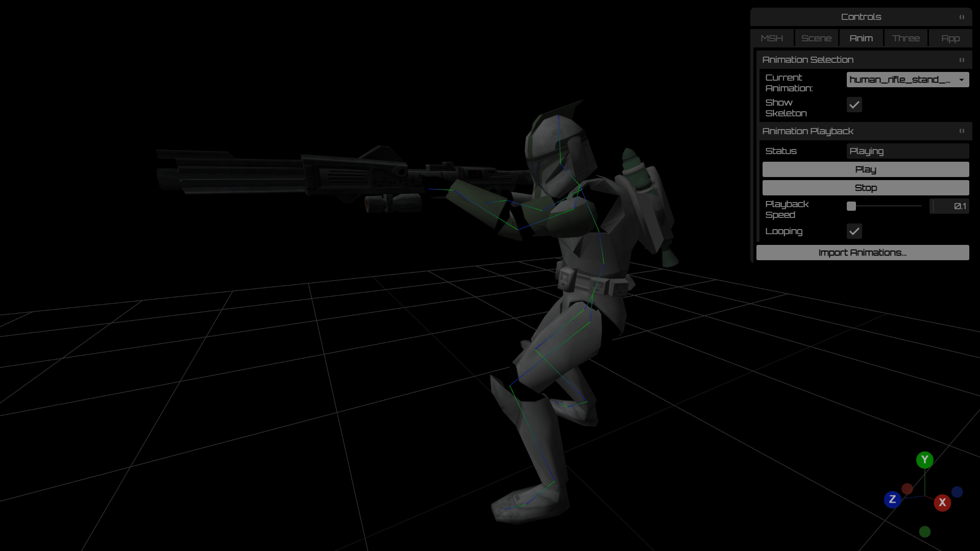Click the dim negative Z axis gizmo dot

(957, 492)
